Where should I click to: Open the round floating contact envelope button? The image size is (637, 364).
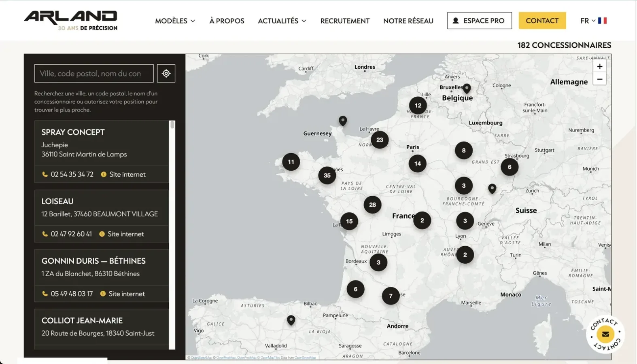605,334
